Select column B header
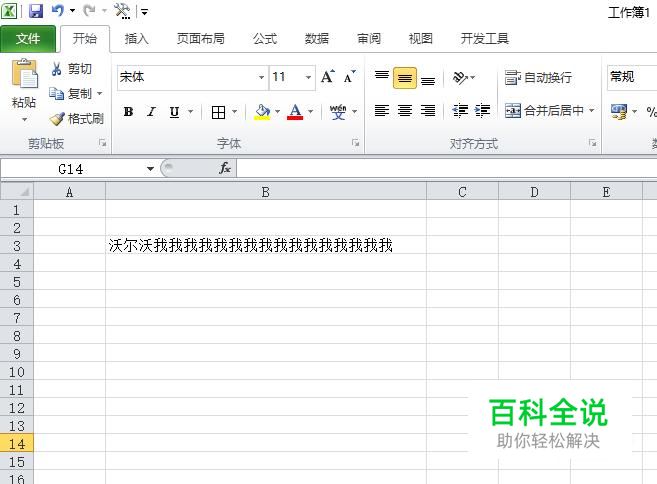 (x=266, y=192)
